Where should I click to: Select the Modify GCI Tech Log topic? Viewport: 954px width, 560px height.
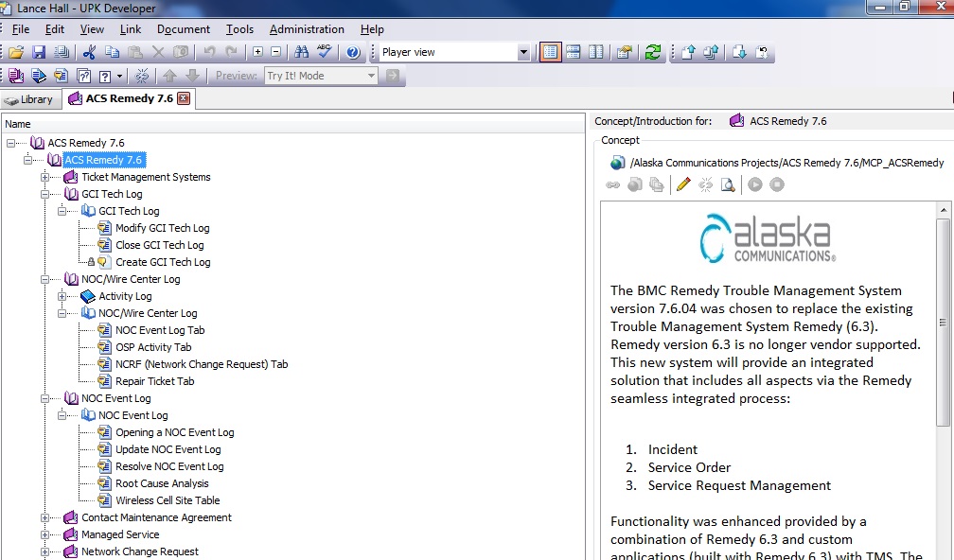(163, 228)
